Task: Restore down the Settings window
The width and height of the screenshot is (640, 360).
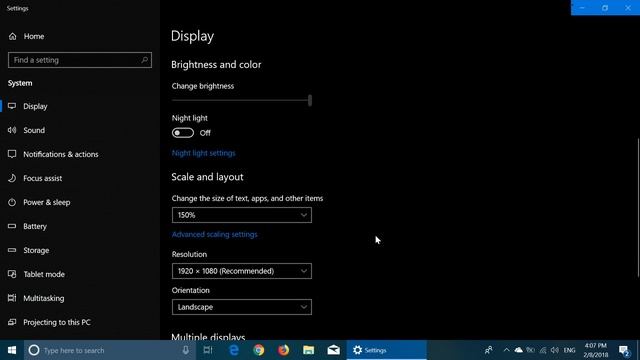Action: click(x=605, y=8)
